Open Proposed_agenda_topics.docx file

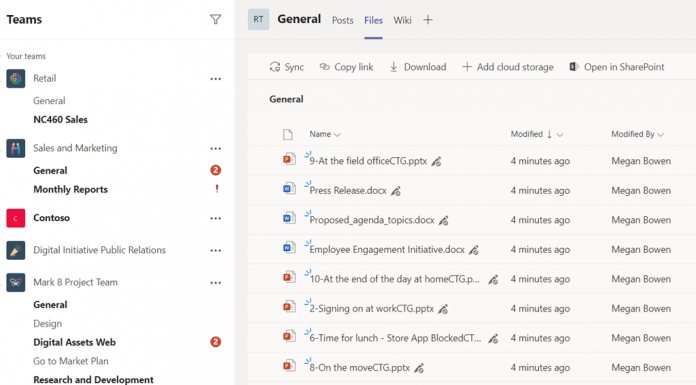coord(372,220)
